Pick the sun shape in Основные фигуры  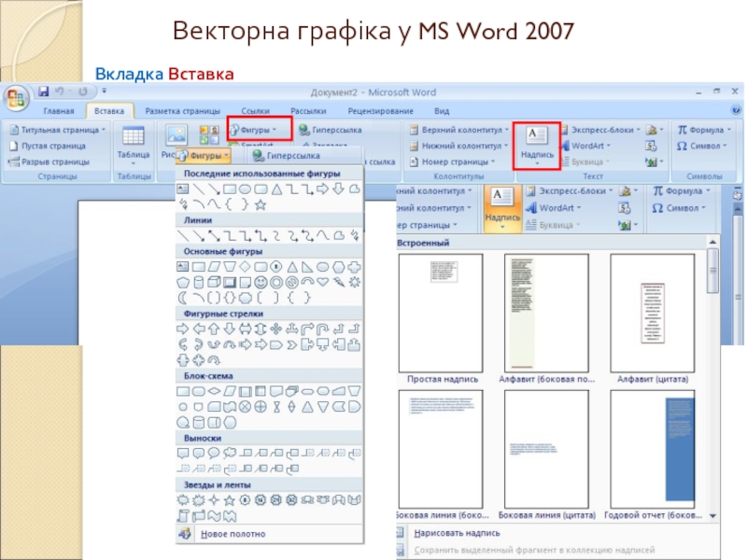pos(354,283)
